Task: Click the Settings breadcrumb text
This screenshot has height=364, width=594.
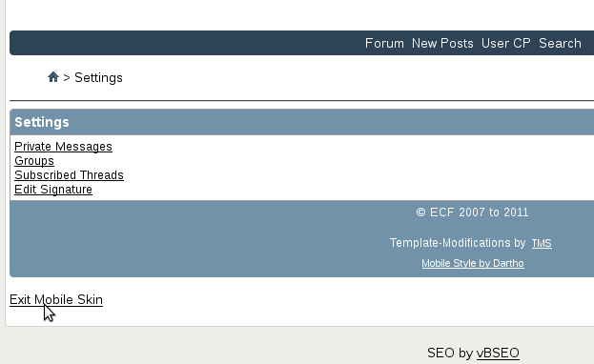Action: [98, 77]
